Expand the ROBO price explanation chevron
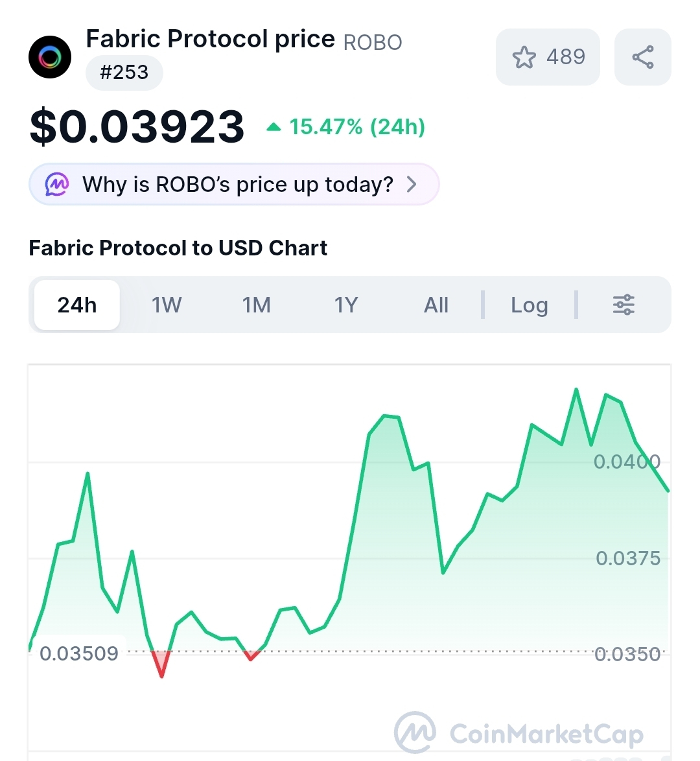The image size is (700, 761). pyautogui.click(x=412, y=185)
